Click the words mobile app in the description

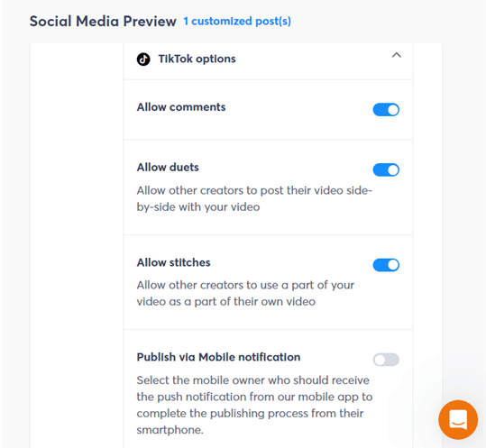329,397
